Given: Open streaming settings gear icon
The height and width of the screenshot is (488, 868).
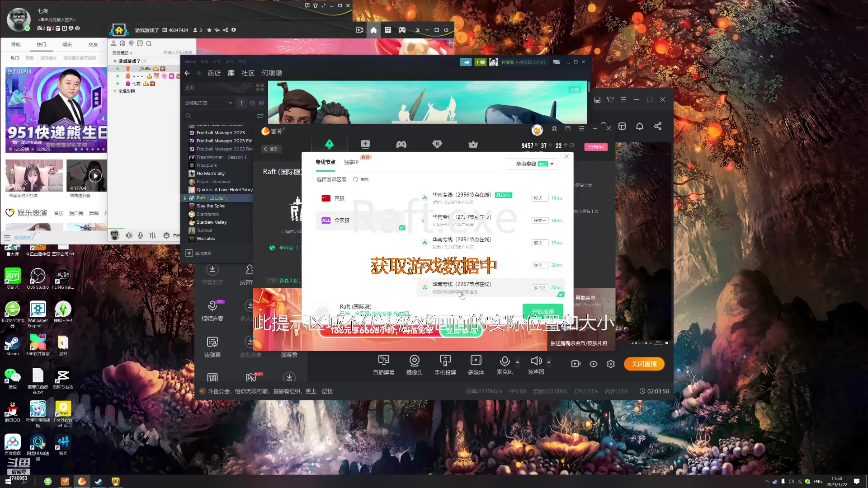Looking at the screenshot, I should point(611,364).
